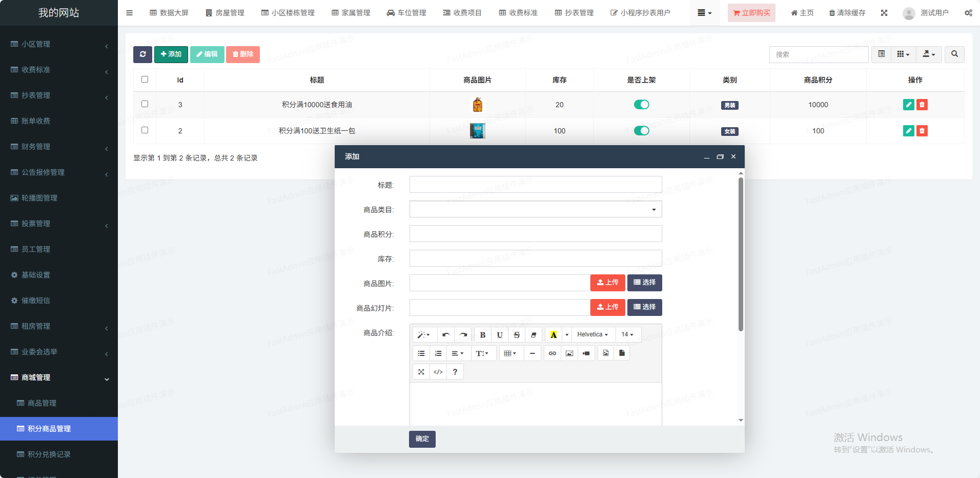Check the checkbox for row Id 2
Image resolution: width=980 pixels, height=478 pixels.
click(145, 130)
